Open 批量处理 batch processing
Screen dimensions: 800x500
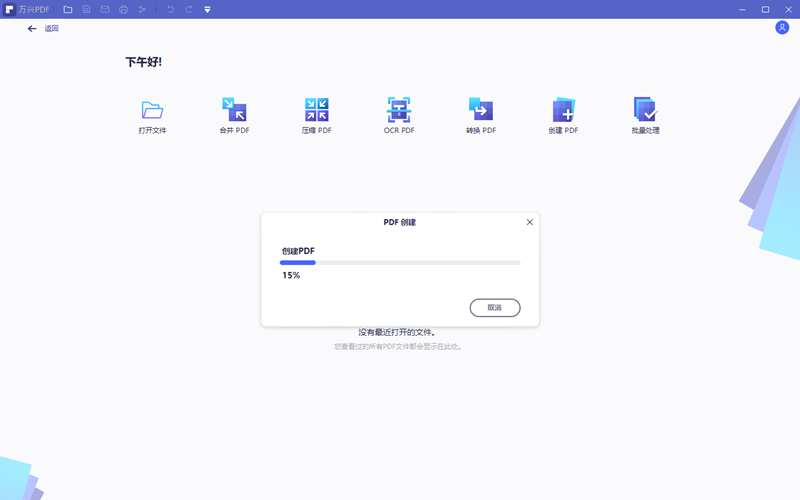645,115
